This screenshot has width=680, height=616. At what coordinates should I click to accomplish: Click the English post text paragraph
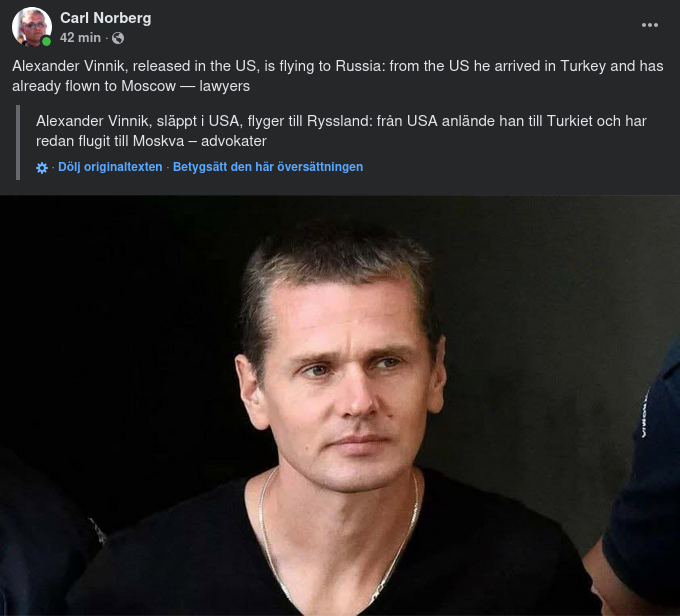tap(338, 76)
